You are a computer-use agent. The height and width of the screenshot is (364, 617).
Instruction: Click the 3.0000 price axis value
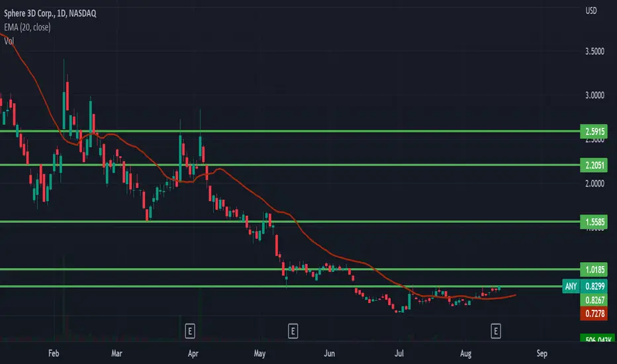coord(594,95)
